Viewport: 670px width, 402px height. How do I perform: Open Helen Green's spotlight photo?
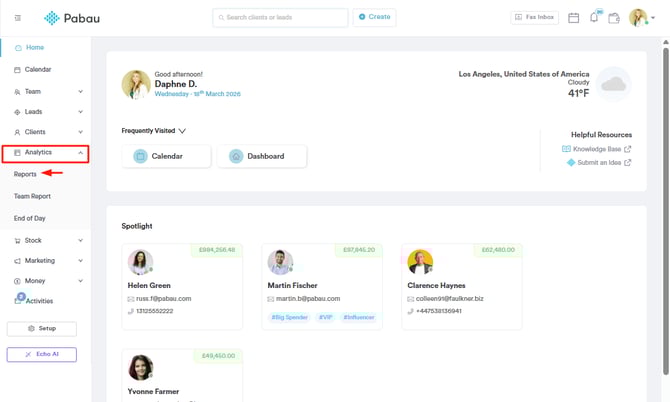140,262
